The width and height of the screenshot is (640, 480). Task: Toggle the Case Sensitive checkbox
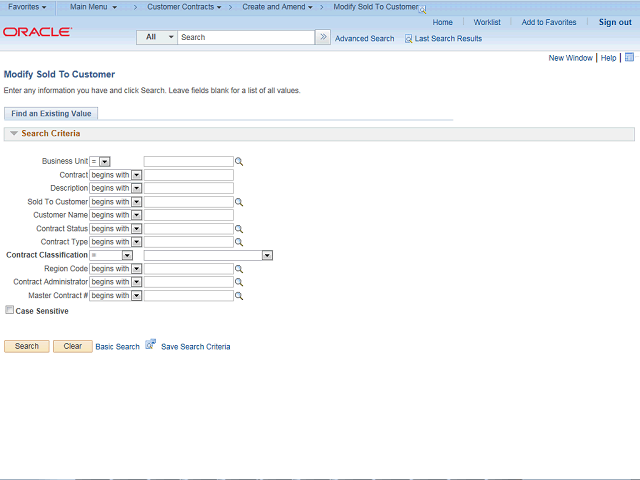tap(9, 310)
